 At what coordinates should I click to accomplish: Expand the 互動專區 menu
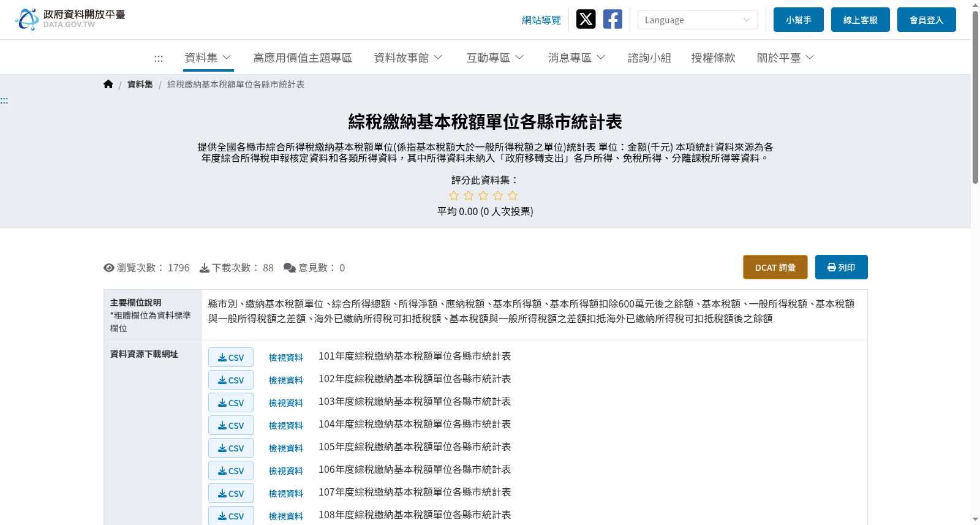click(496, 58)
